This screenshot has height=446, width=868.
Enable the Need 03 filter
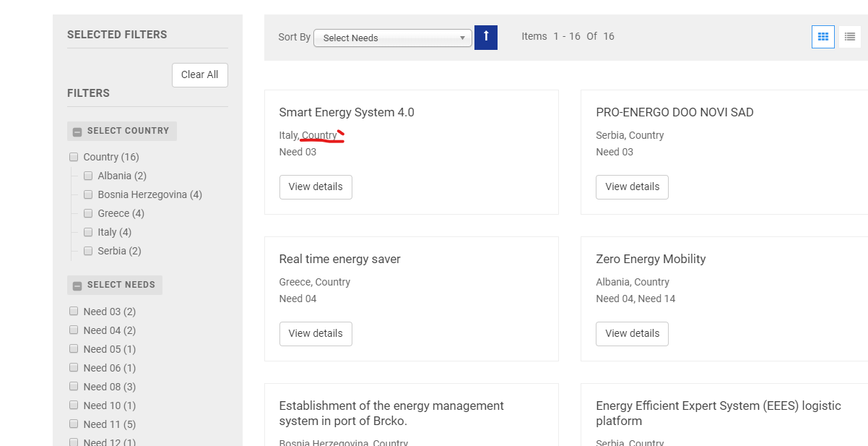point(74,312)
